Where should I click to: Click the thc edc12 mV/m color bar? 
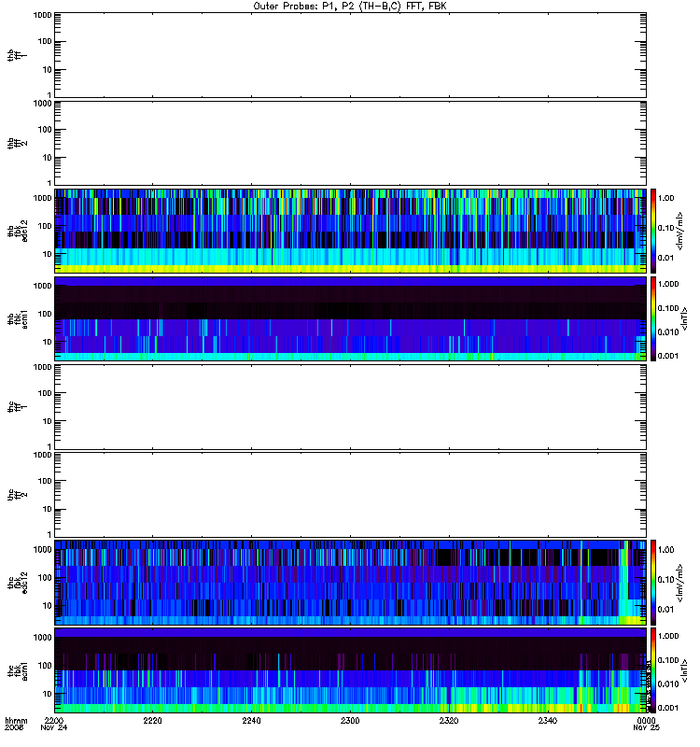[x=653, y=583]
